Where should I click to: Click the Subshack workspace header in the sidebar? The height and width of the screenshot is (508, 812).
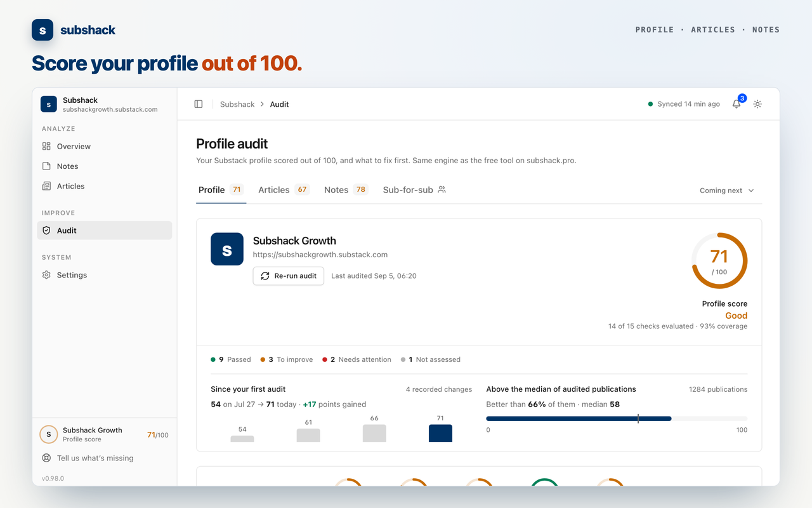pos(105,104)
